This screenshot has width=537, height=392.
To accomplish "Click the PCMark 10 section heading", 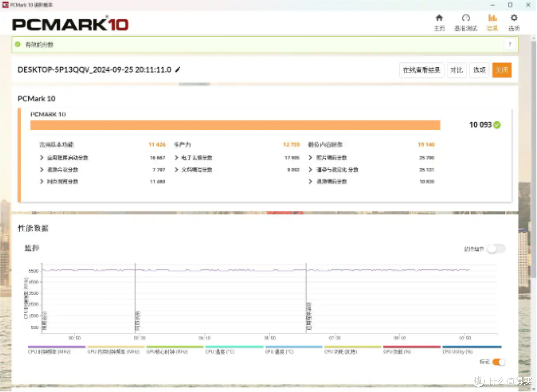I will coord(37,98).
